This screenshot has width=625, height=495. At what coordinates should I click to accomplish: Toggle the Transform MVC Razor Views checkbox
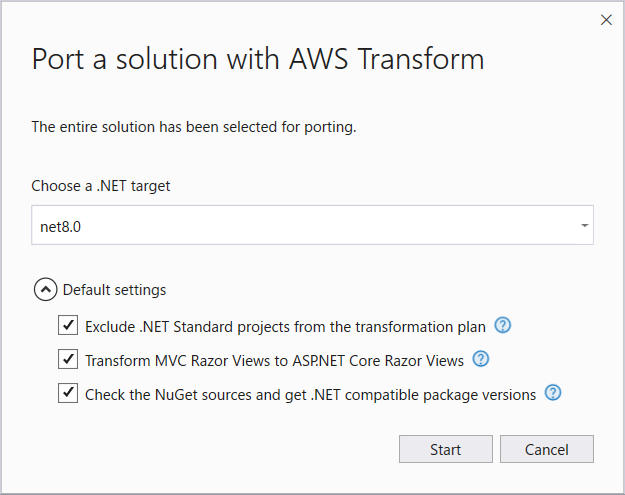[68, 360]
